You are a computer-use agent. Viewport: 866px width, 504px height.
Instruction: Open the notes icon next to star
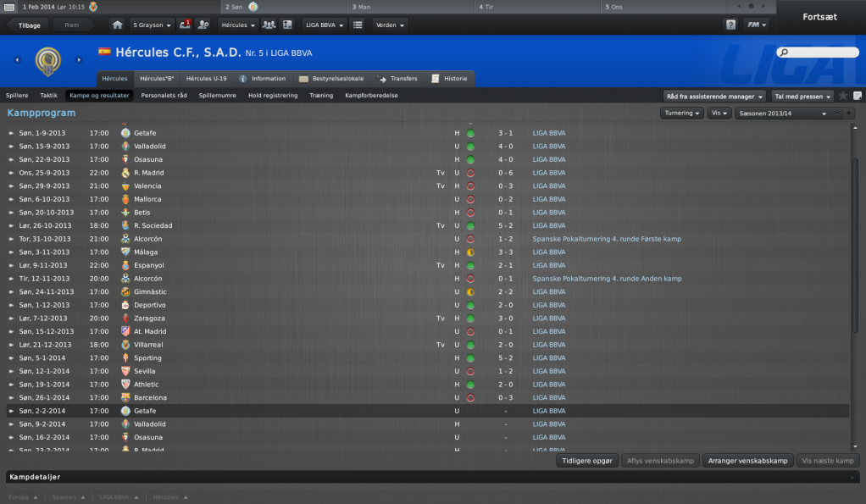pyautogui.click(x=858, y=96)
